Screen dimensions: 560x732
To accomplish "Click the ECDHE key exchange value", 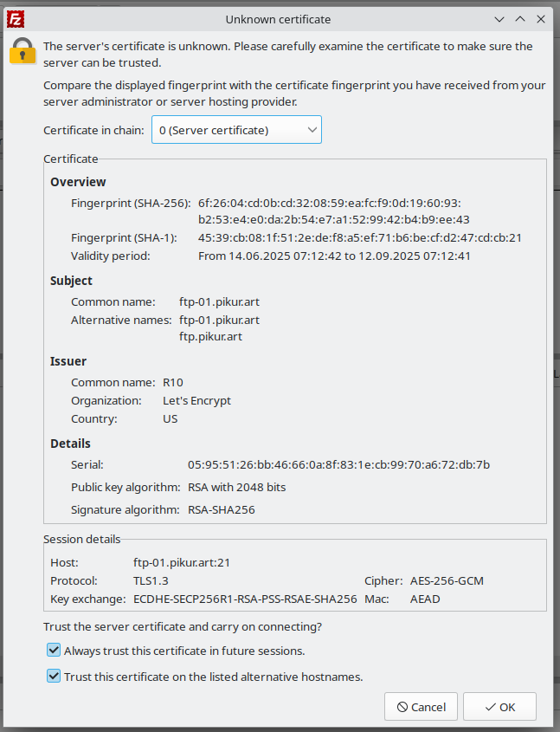I will 245,599.
